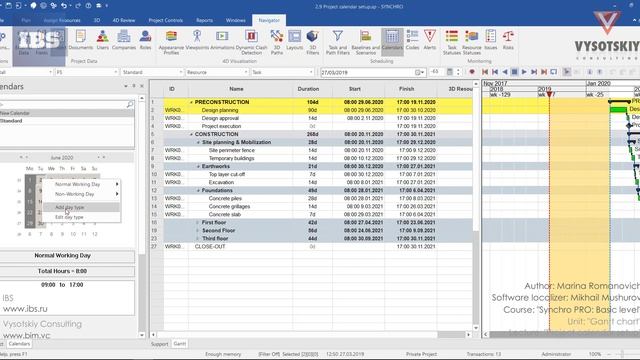The width and height of the screenshot is (640, 360).
Task: Stop the simulation playback
Action: click(x=514, y=72)
